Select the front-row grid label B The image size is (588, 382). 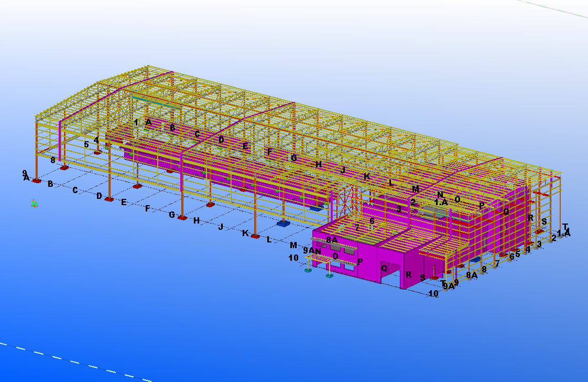tap(50, 184)
